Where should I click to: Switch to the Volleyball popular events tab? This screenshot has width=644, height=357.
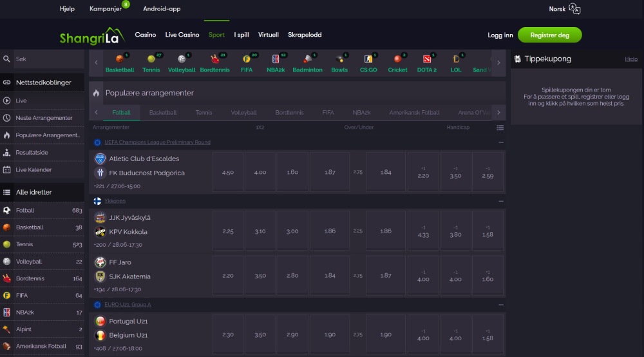click(x=243, y=112)
